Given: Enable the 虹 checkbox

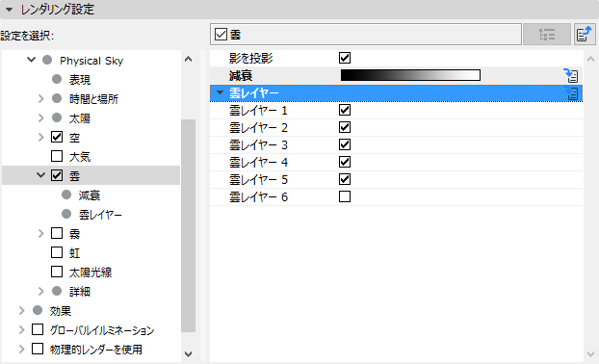Looking at the screenshot, I should click(57, 252).
